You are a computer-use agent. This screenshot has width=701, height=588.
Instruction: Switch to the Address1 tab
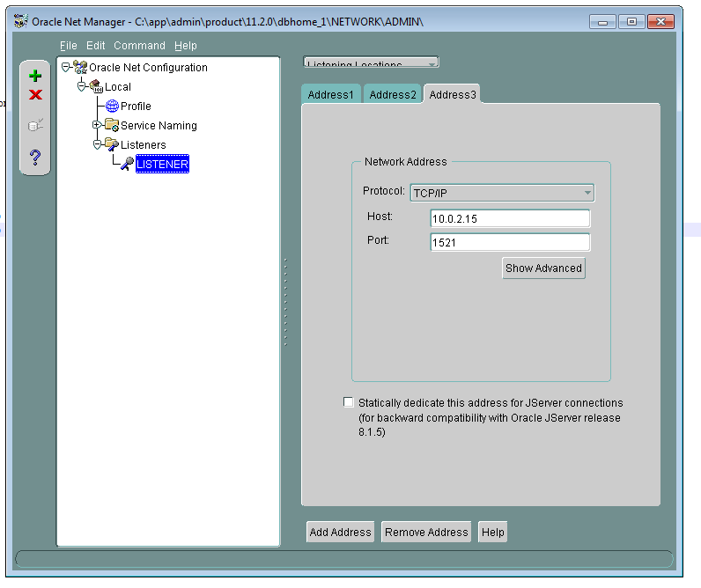tap(331, 94)
